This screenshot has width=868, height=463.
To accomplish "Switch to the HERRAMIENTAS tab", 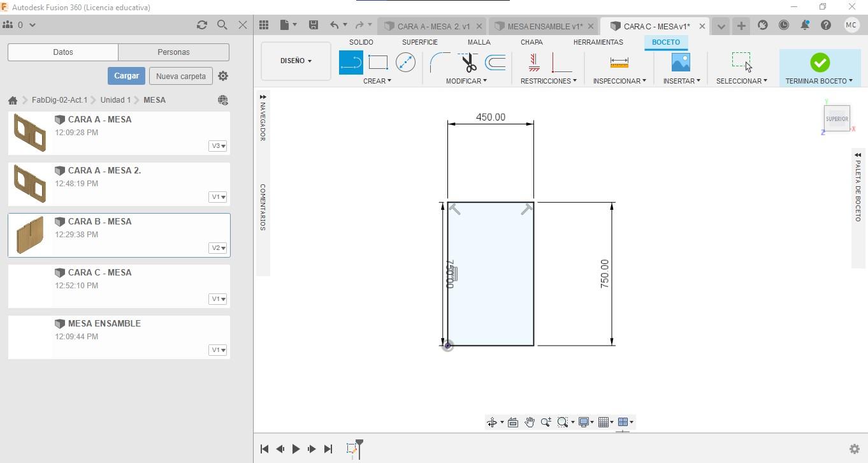I will pyautogui.click(x=598, y=42).
